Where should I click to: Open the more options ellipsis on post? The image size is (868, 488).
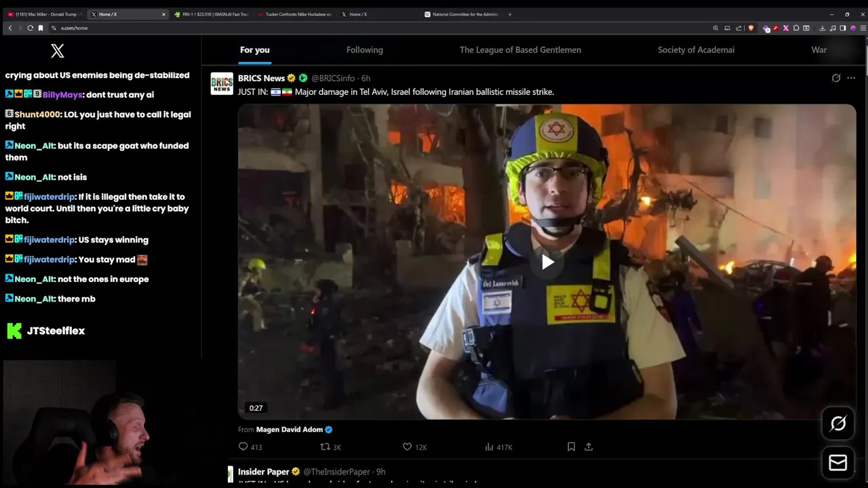(x=851, y=78)
